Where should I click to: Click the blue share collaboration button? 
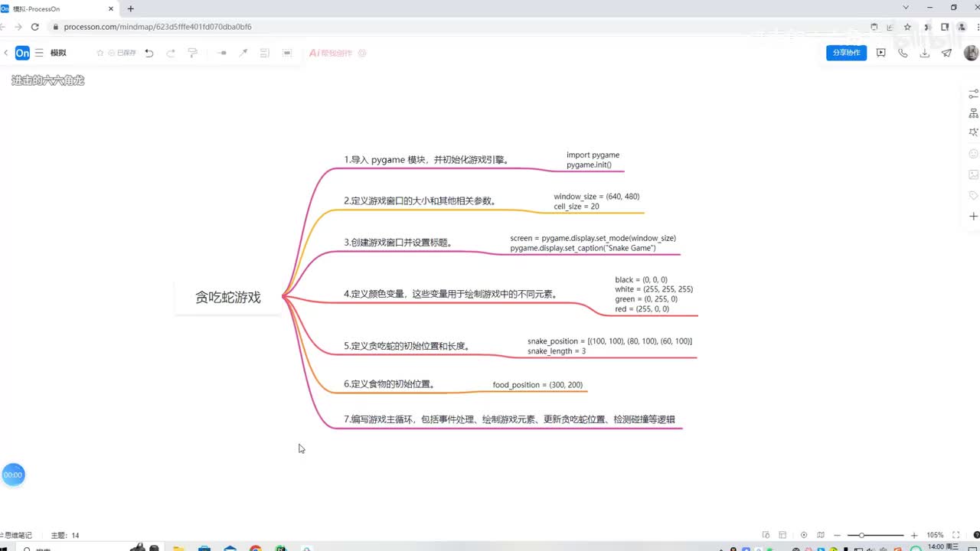(x=846, y=53)
